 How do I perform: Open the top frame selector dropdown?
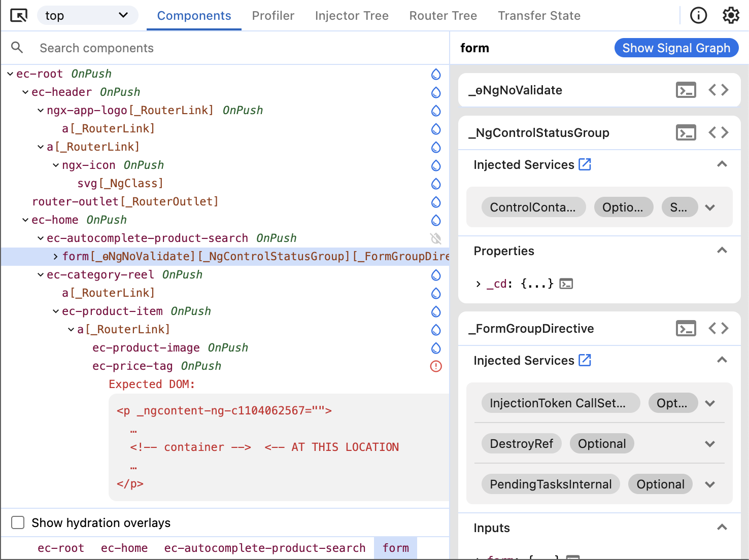click(87, 16)
